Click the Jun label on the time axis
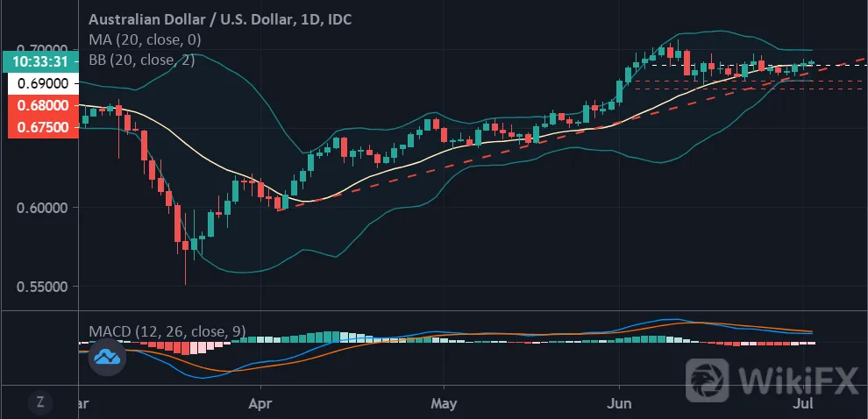This screenshot has height=419, width=868. tap(619, 403)
